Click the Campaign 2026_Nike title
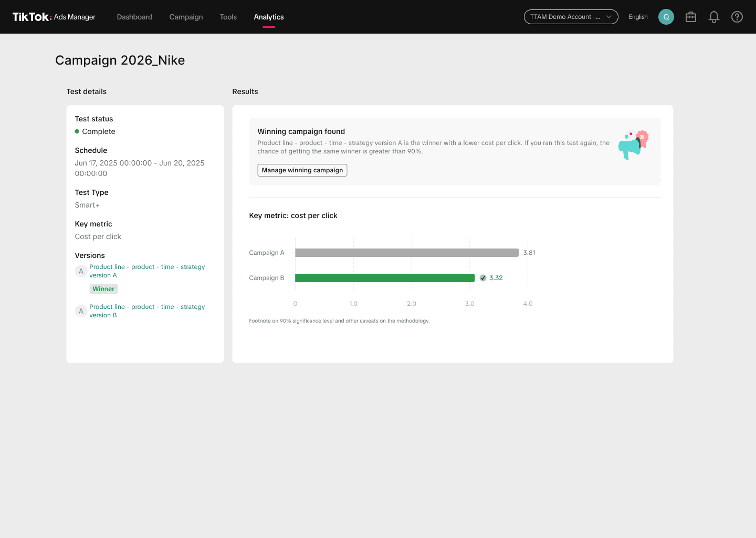 coord(120,60)
